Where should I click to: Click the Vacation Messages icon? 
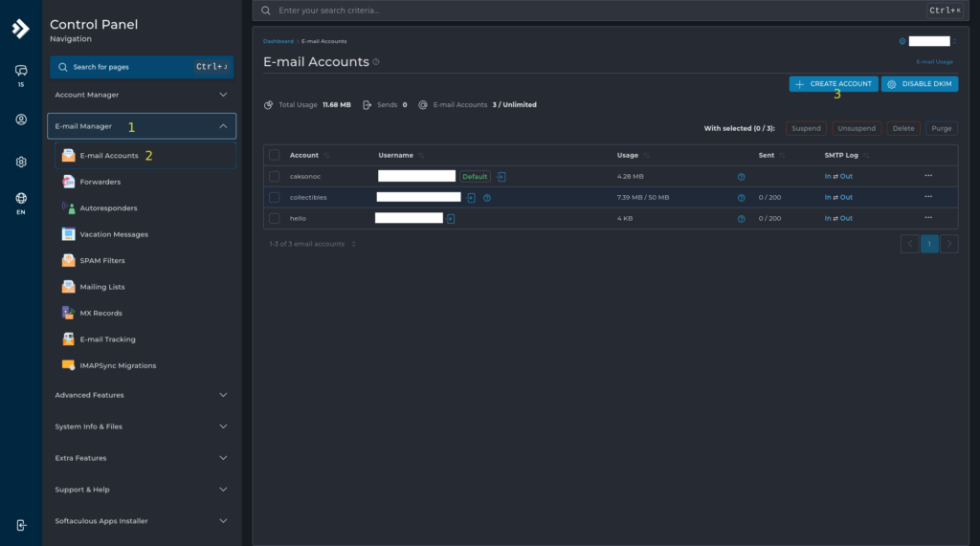68,234
